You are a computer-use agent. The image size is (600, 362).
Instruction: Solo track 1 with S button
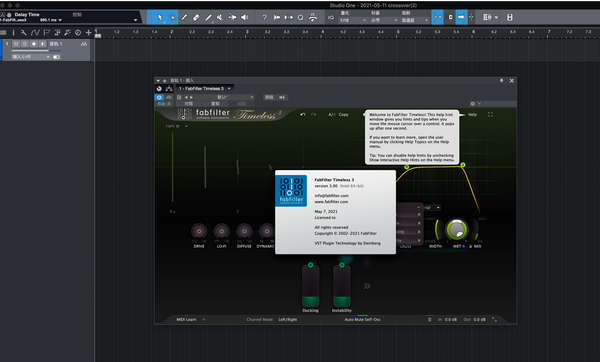click(24, 44)
